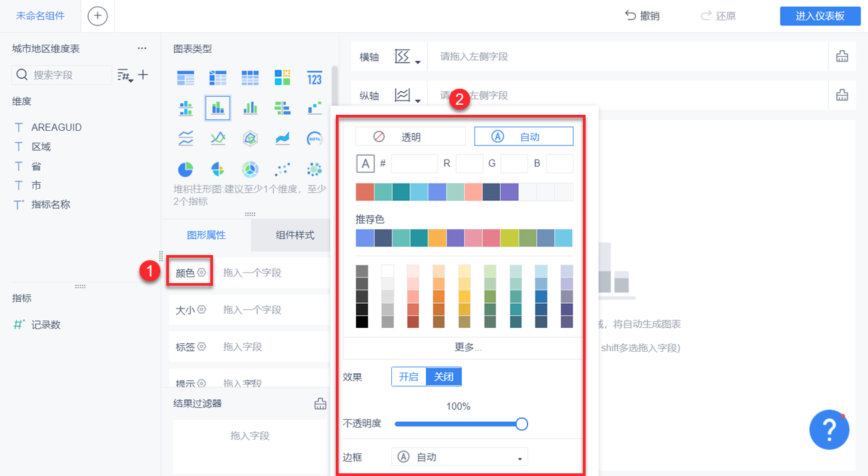Choose the pie chart type
Image resolution: width=868 pixels, height=476 pixels.
pos(186,168)
